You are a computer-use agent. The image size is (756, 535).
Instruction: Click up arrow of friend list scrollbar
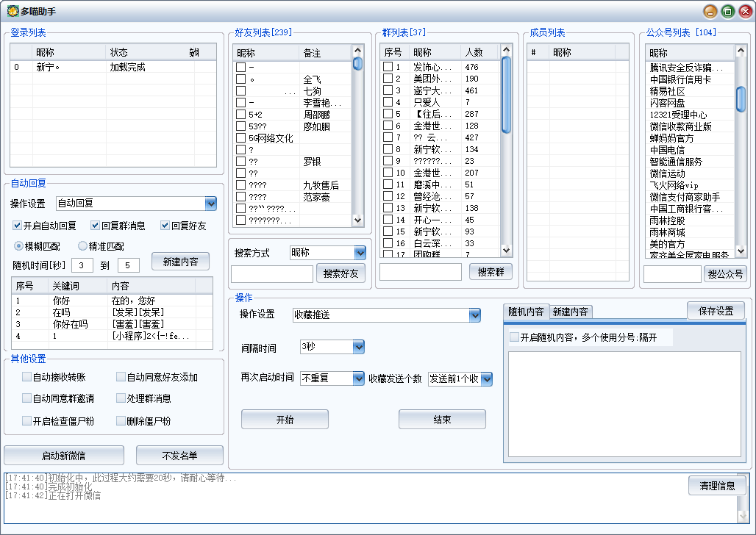click(357, 50)
